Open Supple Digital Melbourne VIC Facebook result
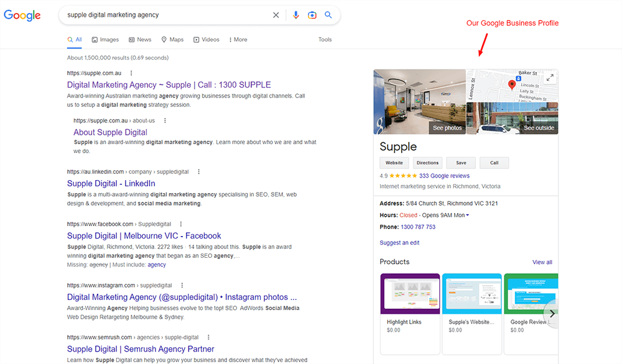This screenshot has height=364, width=622. click(144, 235)
